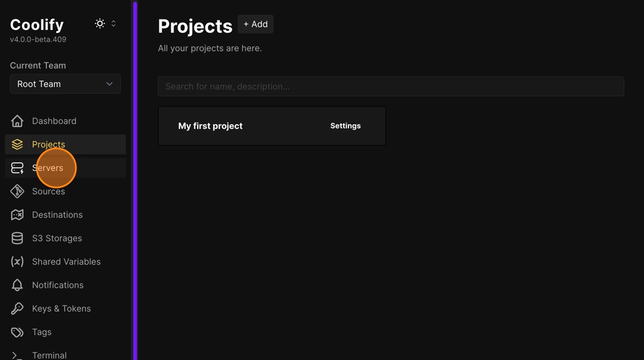Go to the Dashboard menu item

[54, 121]
